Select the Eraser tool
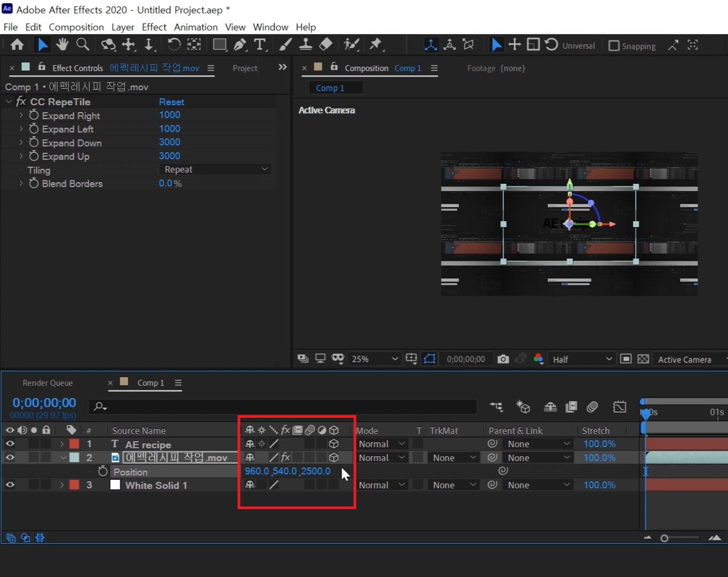The image size is (728, 577). coord(326,45)
